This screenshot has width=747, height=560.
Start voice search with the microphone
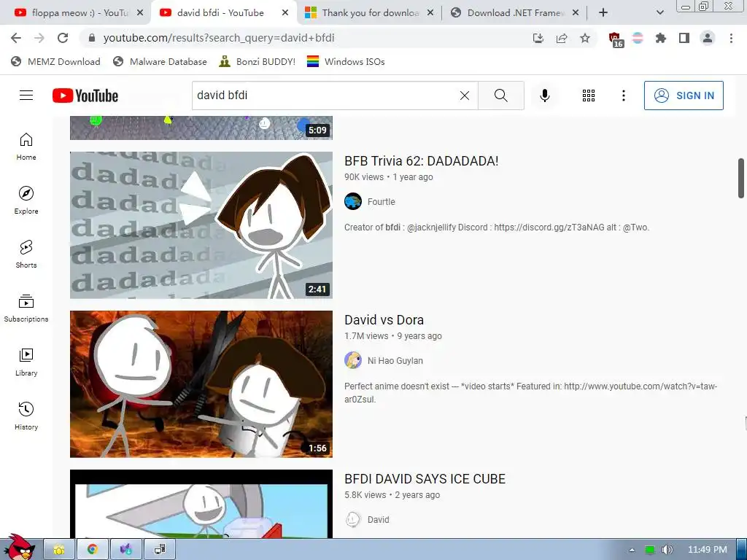coord(544,96)
